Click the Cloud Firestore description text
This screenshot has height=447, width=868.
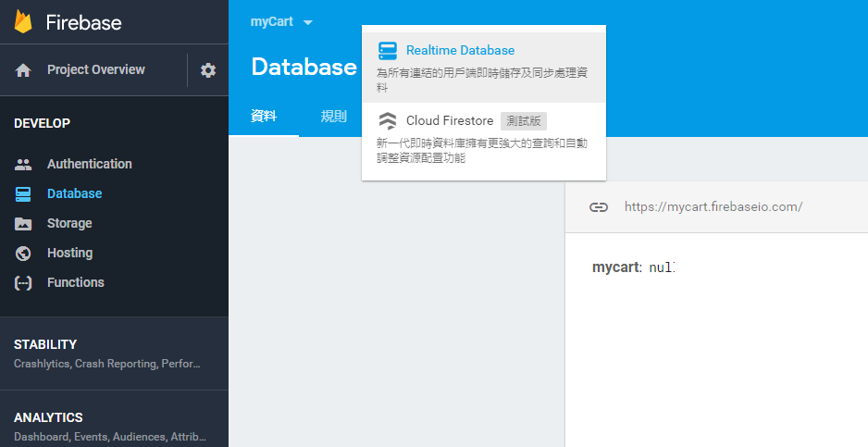(482, 151)
